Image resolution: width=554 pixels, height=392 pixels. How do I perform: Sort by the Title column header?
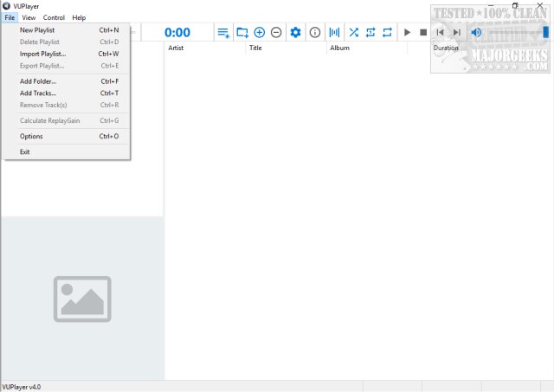pyautogui.click(x=286, y=48)
